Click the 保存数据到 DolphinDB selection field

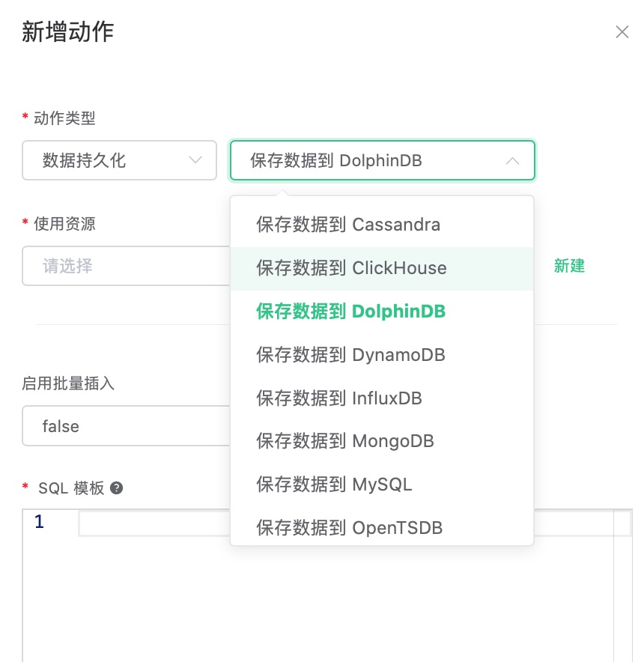(367, 161)
